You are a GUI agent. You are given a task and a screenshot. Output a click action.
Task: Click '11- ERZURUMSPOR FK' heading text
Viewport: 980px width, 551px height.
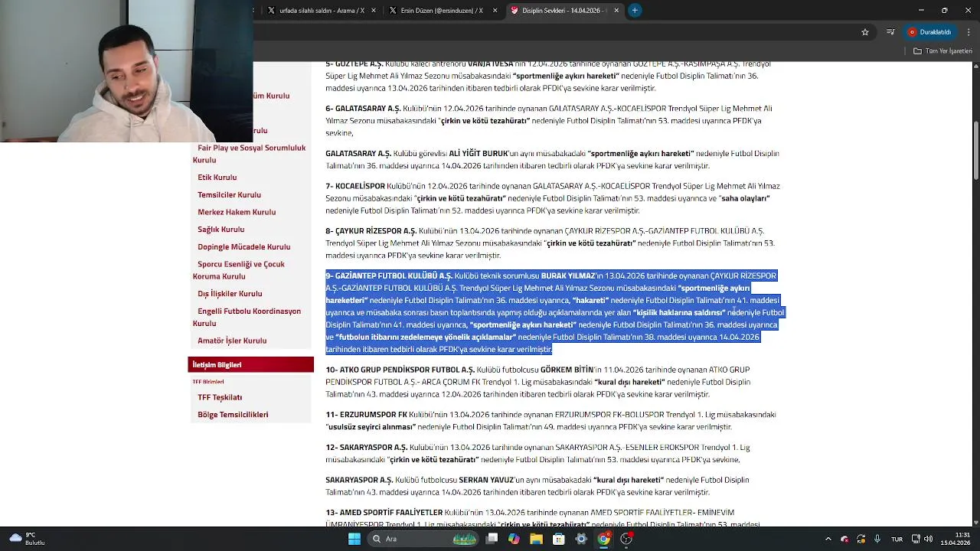click(x=366, y=415)
